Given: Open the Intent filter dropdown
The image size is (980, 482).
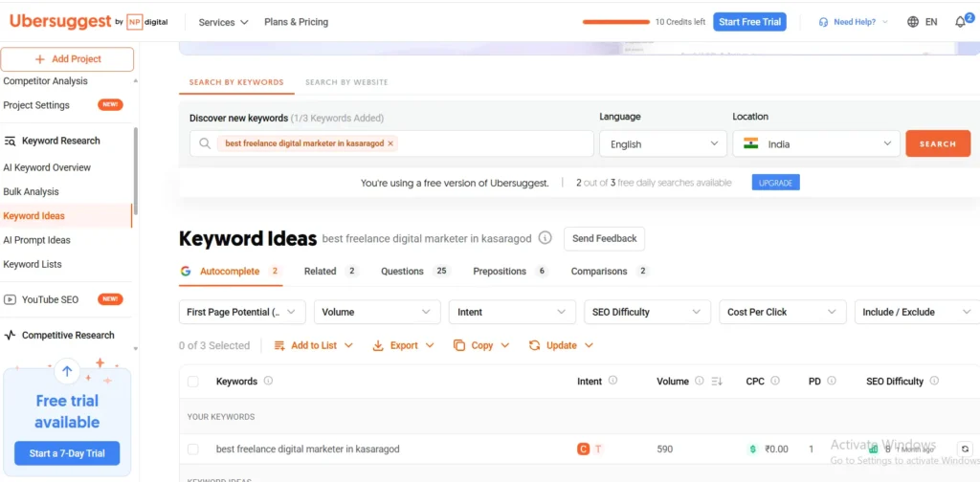Looking at the screenshot, I should tap(512, 312).
